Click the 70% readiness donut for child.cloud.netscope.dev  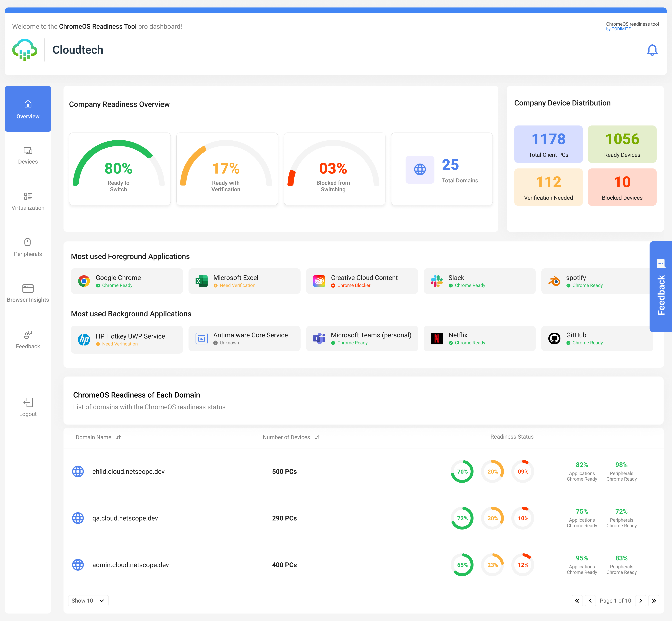coord(462,471)
